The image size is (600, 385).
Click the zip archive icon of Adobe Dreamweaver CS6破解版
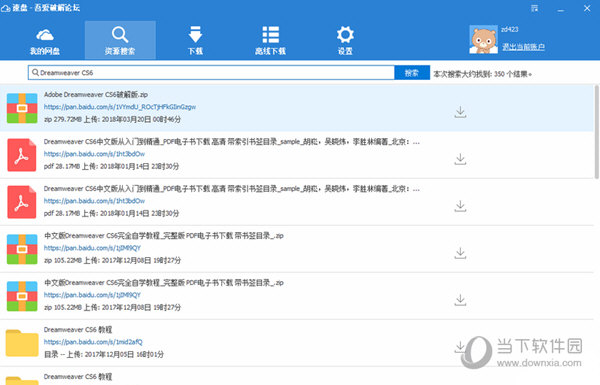22,108
